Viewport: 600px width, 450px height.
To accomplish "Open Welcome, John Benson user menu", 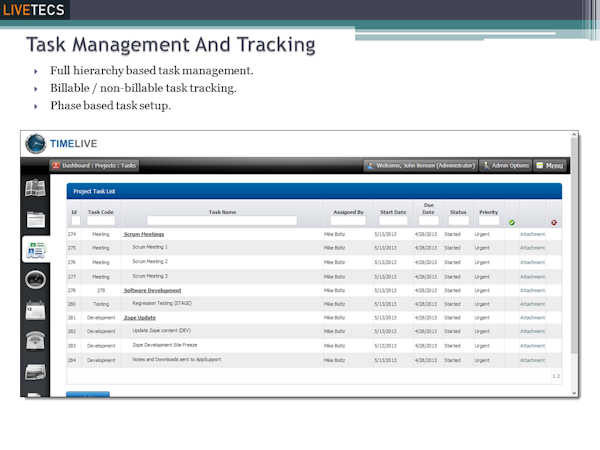I will [421, 165].
